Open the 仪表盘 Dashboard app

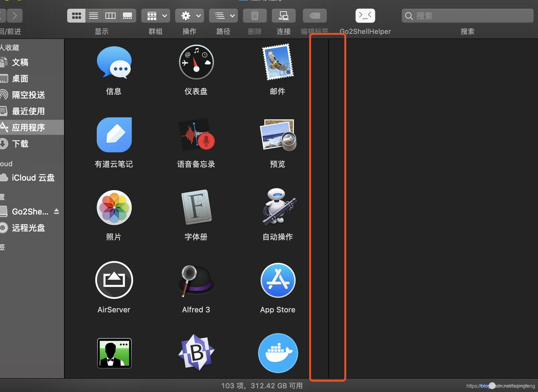click(x=196, y=62)
